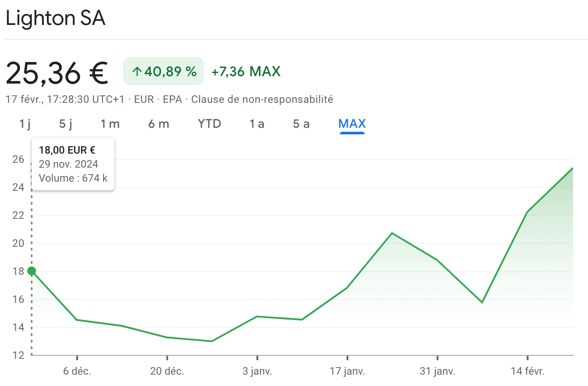Click the 14 févr. axis label
This screenshot has width=588, height=386.
(x=528, y=372)
